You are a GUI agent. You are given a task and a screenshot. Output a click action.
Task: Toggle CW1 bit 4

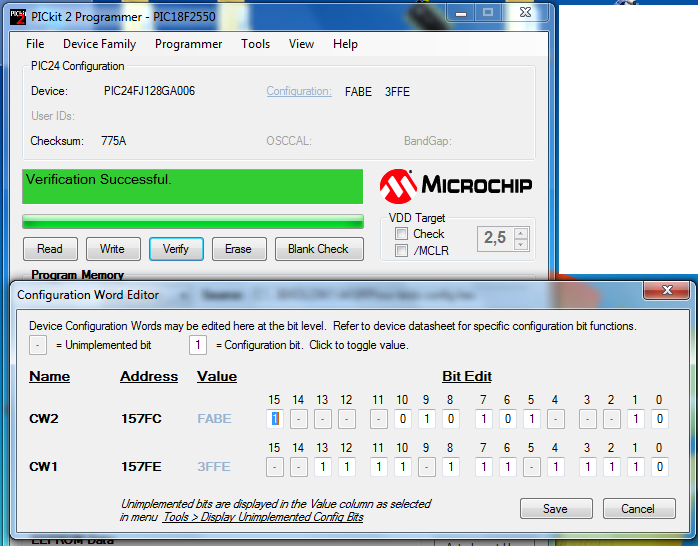556,467
